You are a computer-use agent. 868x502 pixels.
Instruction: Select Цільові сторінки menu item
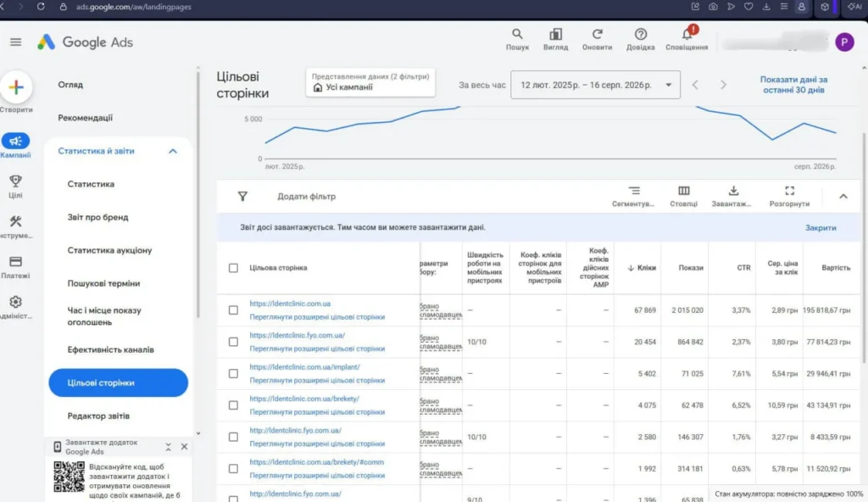119,383
